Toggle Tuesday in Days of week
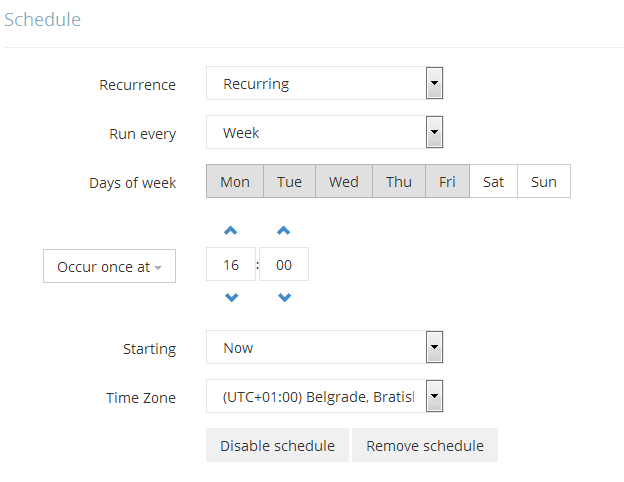624x482 pixels. tap(289, 182)
